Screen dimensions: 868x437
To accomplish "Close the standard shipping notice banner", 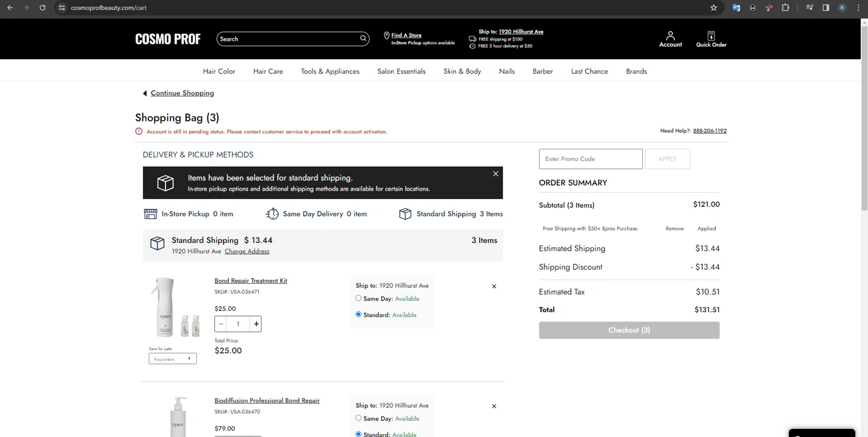I will 495,174.
